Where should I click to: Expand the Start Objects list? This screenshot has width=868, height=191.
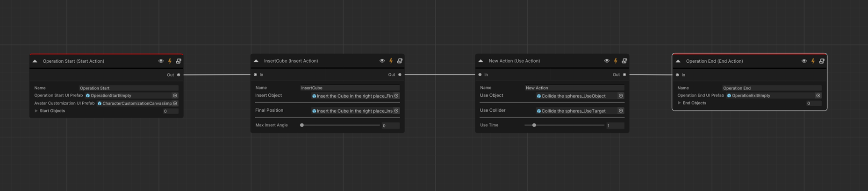coord(36,111)
